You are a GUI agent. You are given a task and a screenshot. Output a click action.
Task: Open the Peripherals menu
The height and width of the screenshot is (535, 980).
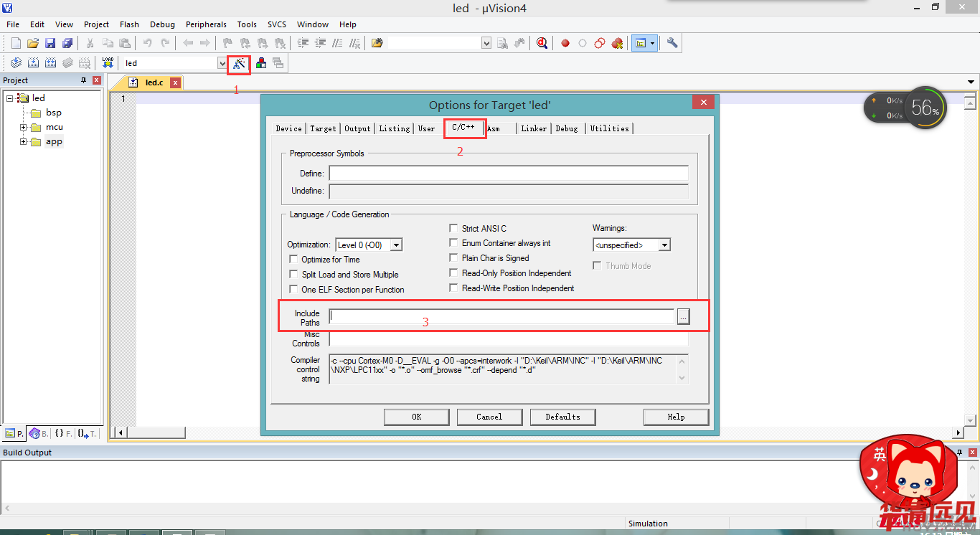[x=206, y=24]
